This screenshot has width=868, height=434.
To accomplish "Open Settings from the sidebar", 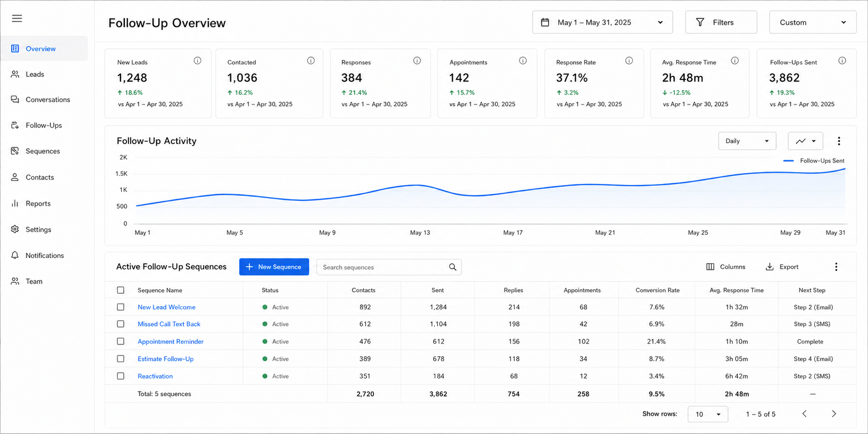I will pyautogui.click(x=44, y=229).
